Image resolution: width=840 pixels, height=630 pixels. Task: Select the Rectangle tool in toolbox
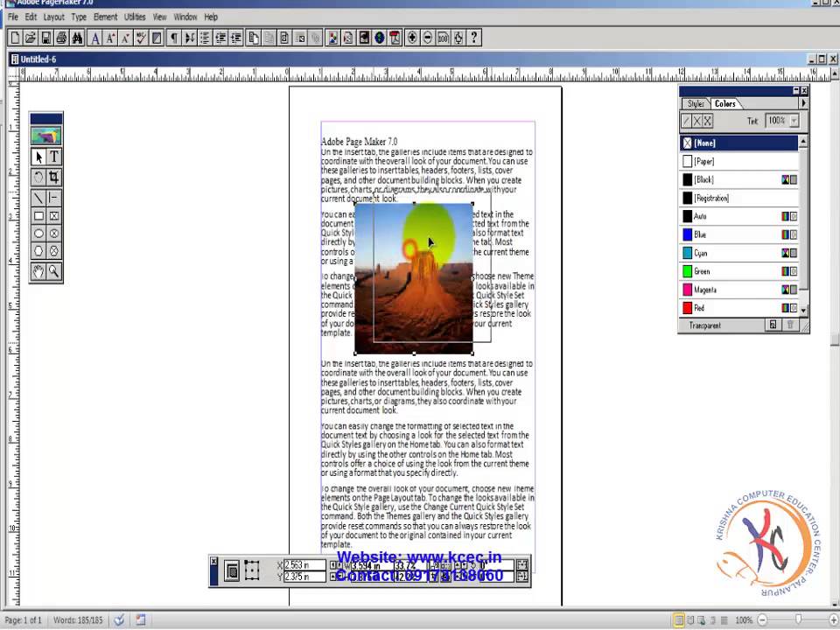[38, 216]
